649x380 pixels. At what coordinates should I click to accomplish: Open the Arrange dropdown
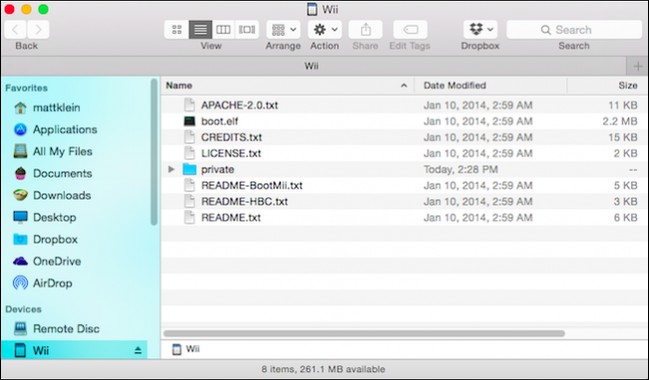click(284, 30)
